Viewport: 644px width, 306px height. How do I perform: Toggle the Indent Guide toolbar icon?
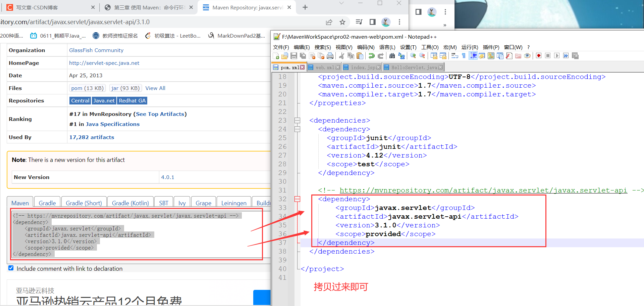click(473, 56)
